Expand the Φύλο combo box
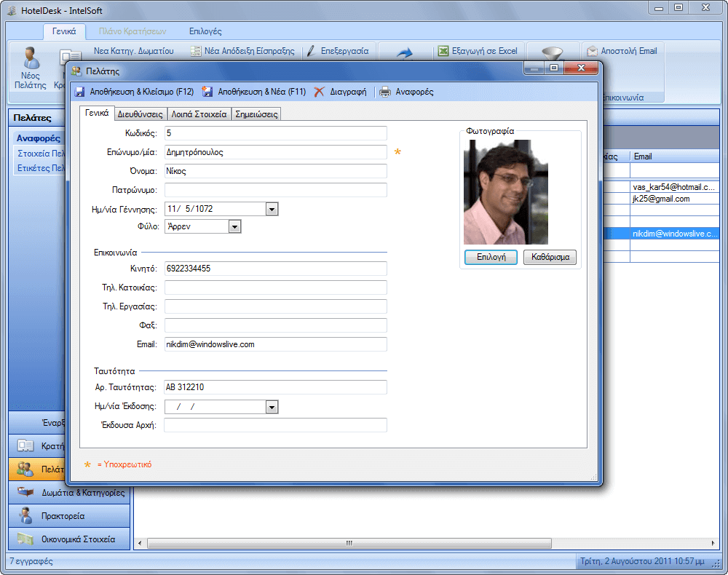The height and width of the screenshot is (575, 728). click(234, 227)
